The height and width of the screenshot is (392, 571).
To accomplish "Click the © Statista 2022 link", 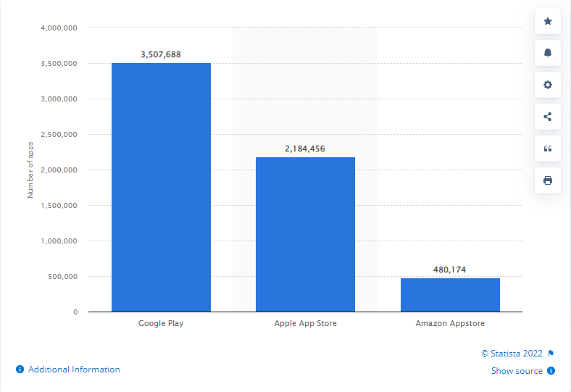I will click(512, 354).
